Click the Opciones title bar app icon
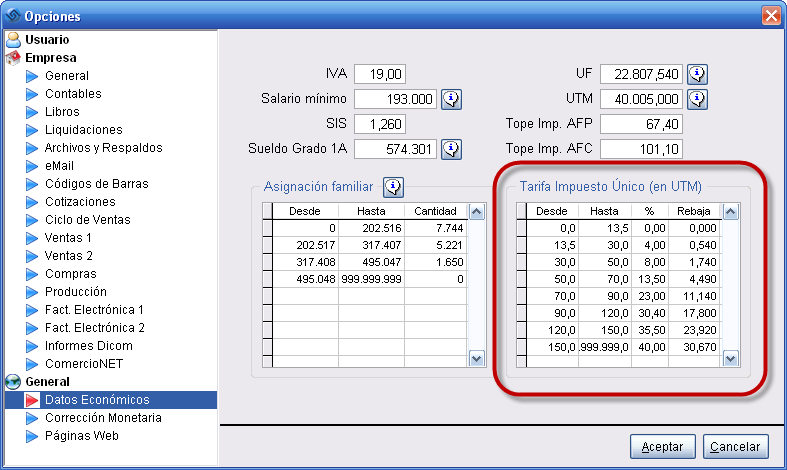The width and height of the screenshot is (787, 470). pyautogui.click(x=13, y=16)
